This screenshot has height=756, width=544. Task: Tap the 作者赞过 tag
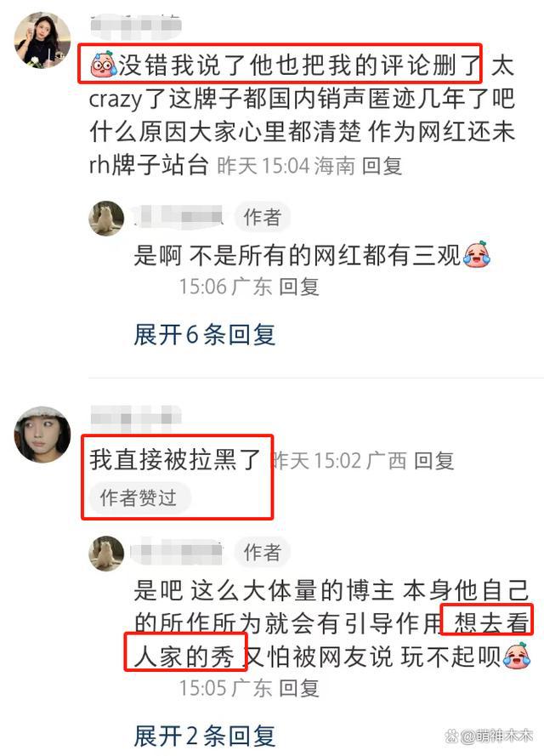pos(139,497)
